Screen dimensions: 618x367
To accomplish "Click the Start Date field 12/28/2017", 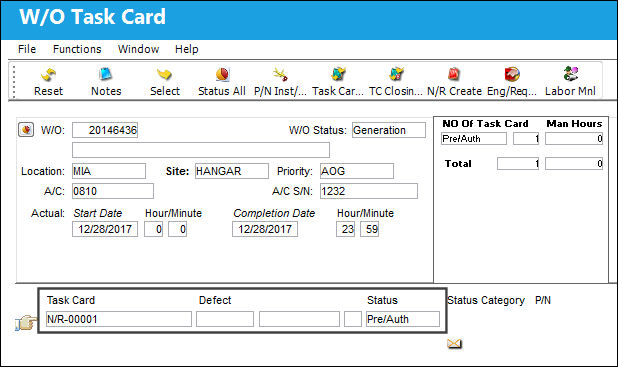I will coord(105,229).
